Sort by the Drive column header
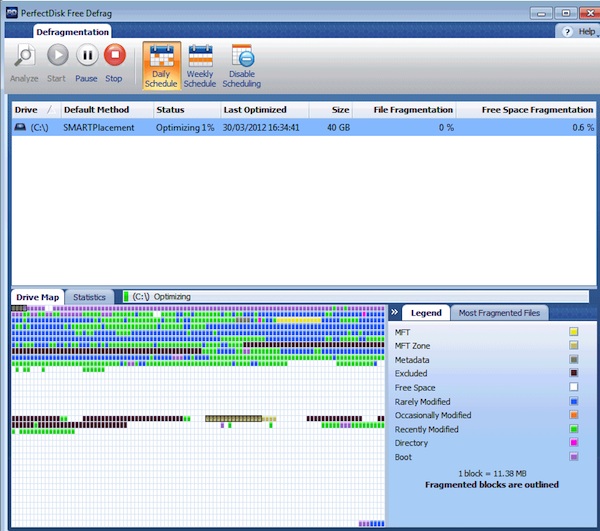 tap(35, 110)
